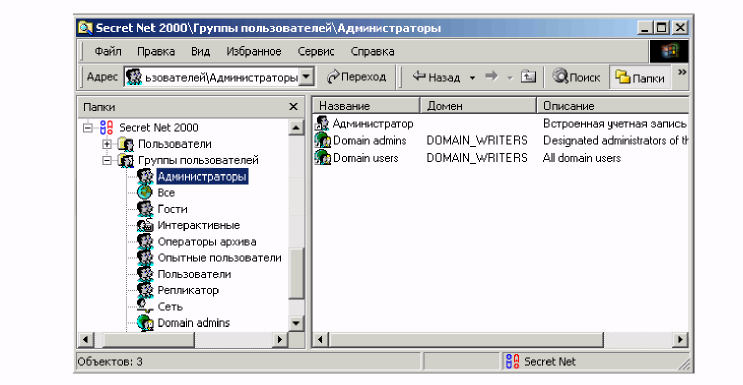Click the globe icon beside Все
The height and width of the screenshot is (385, 743).
click(145, 192)
